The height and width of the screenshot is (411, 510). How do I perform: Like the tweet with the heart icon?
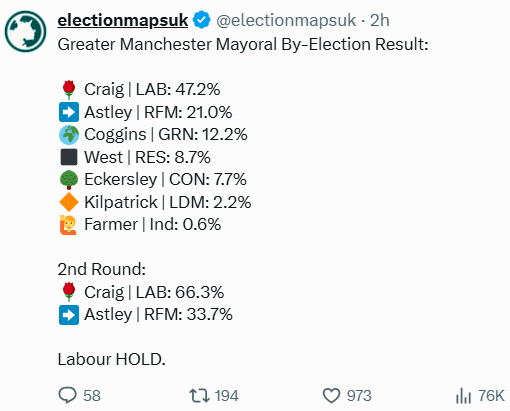[331, 396]
